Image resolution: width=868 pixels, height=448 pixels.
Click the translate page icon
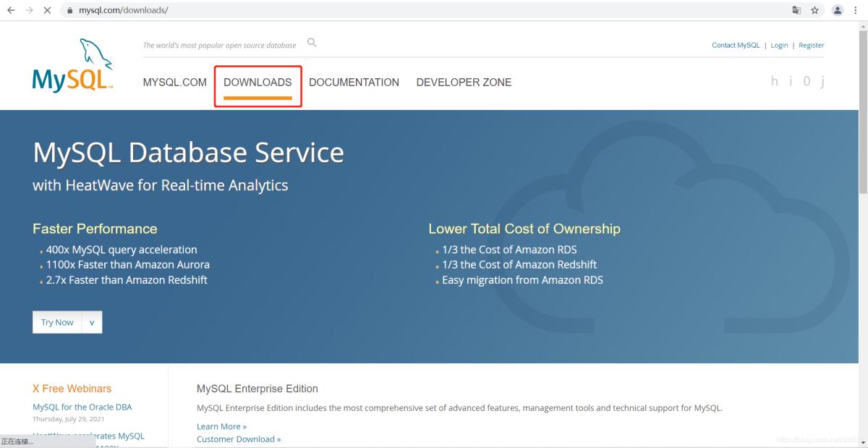(796, 11)
